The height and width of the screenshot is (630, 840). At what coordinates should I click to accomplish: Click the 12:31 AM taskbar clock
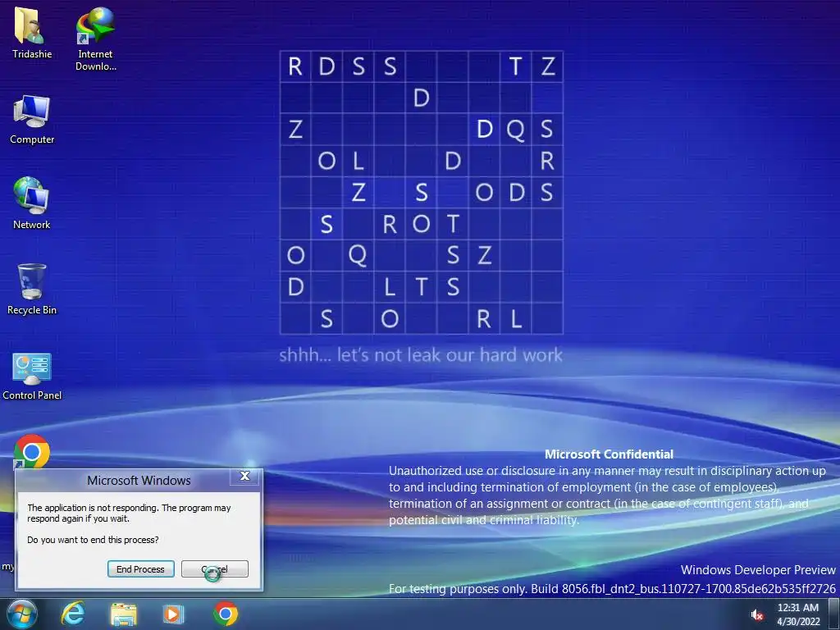[798, 614]
